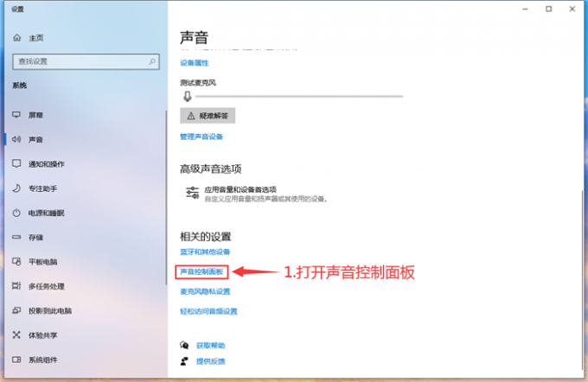Viewport: 588px width, 382px height.
Task: Click the 系统 category label
Action: [20, 86]
